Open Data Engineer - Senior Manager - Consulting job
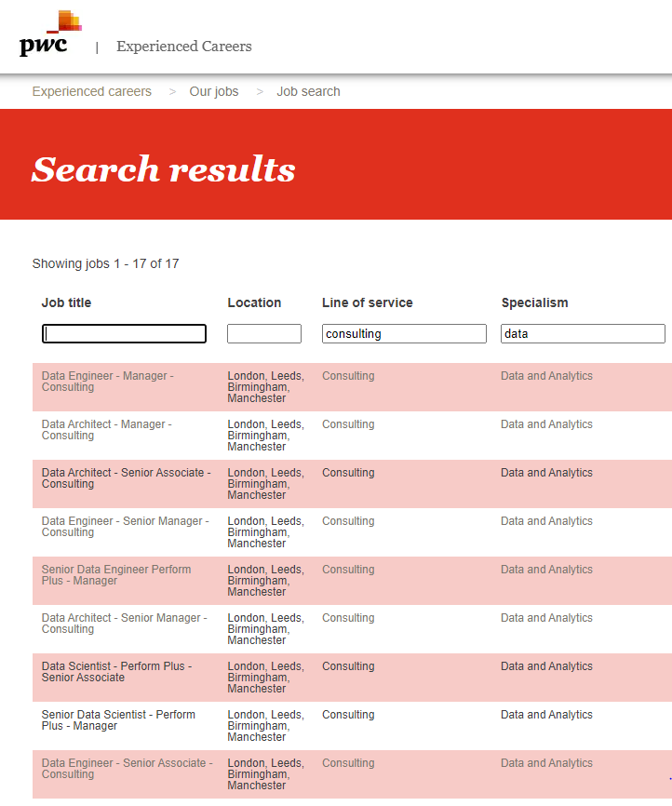 [x=125, y=527]
